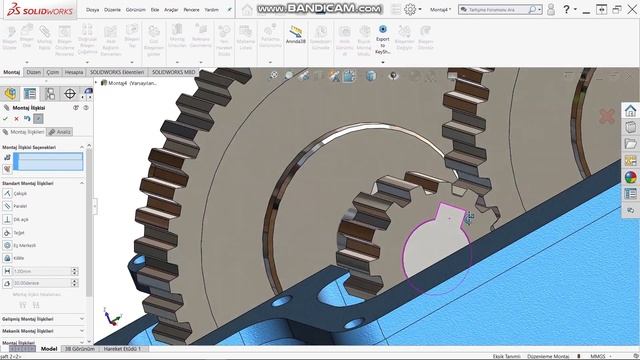Open the SOLIDWORKS Resources home icon in task pane

click(630, 111)
